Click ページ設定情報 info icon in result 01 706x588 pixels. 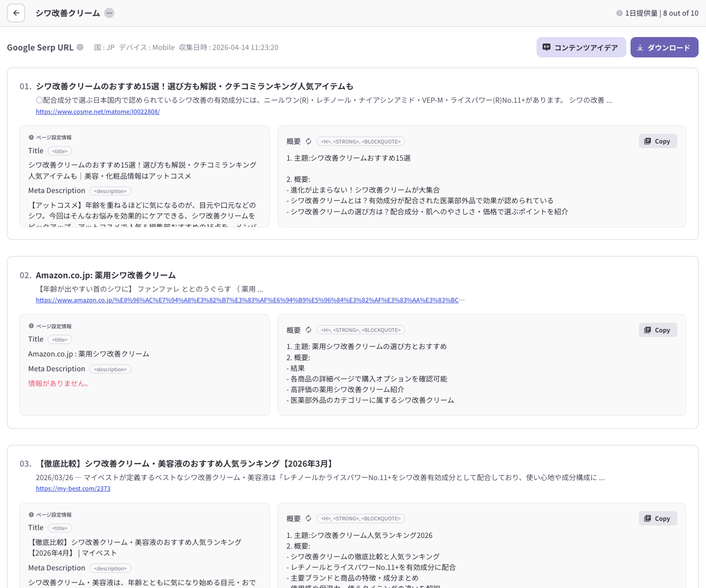(x=31, y=137)
